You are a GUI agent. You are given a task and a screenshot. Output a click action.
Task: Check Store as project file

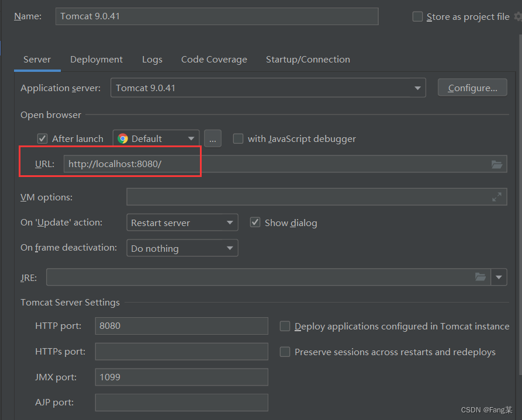[x=417, y=16]
